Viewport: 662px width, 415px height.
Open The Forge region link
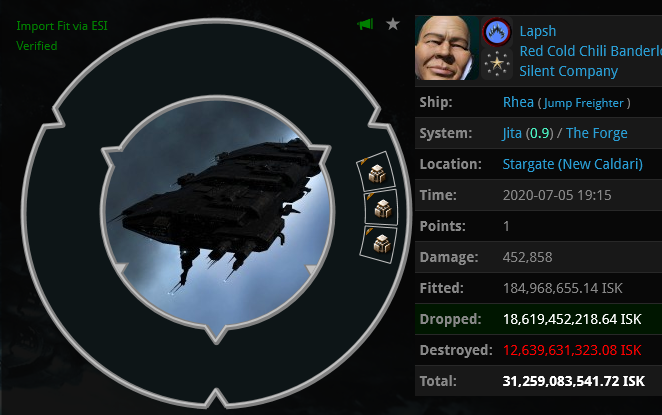[x=597, y=133]
